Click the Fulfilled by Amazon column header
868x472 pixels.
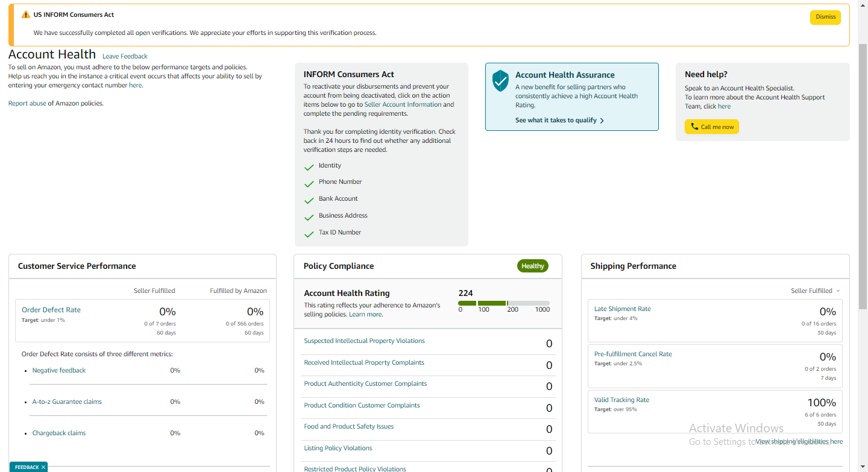238,291
